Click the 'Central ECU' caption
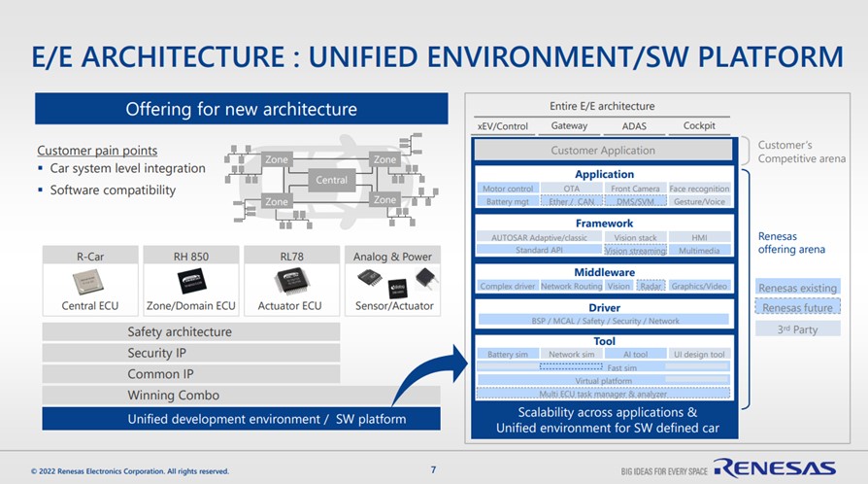 tap(90, 305)
